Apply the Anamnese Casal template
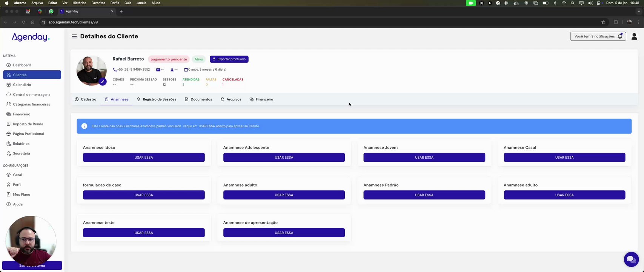 [564, 158]
